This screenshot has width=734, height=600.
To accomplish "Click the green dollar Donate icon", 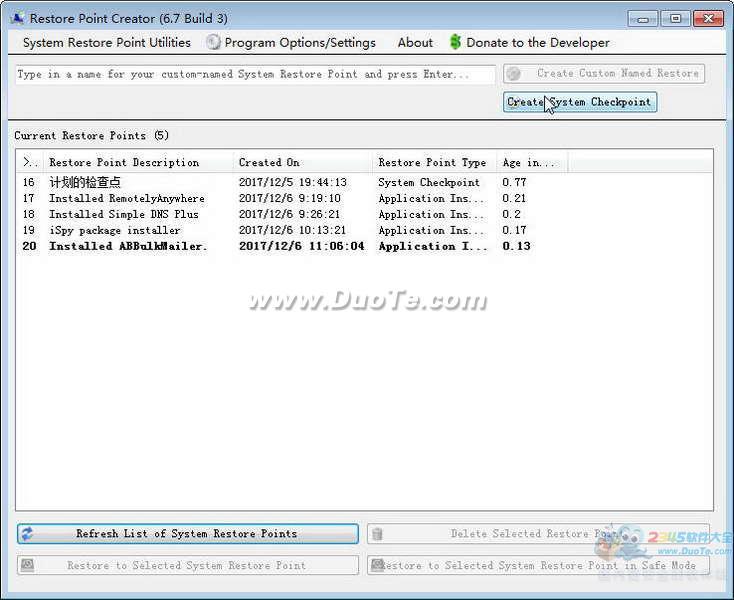I will (456, 42).
